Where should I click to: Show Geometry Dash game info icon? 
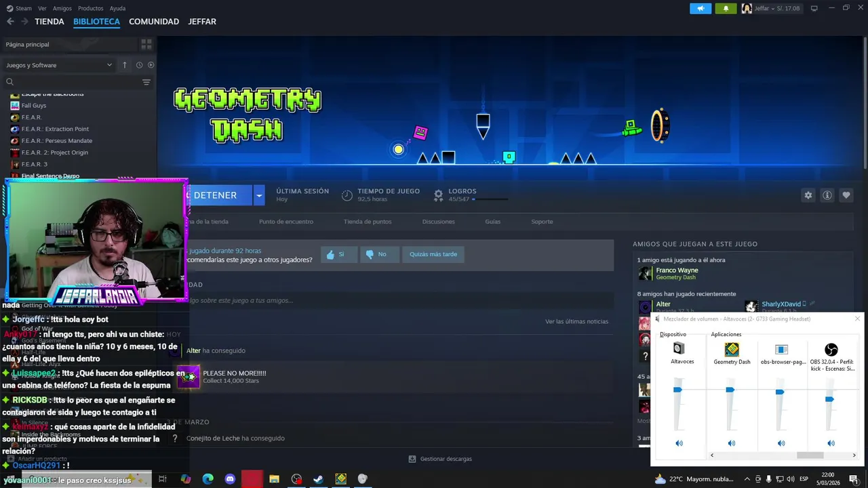pos(827,195)
